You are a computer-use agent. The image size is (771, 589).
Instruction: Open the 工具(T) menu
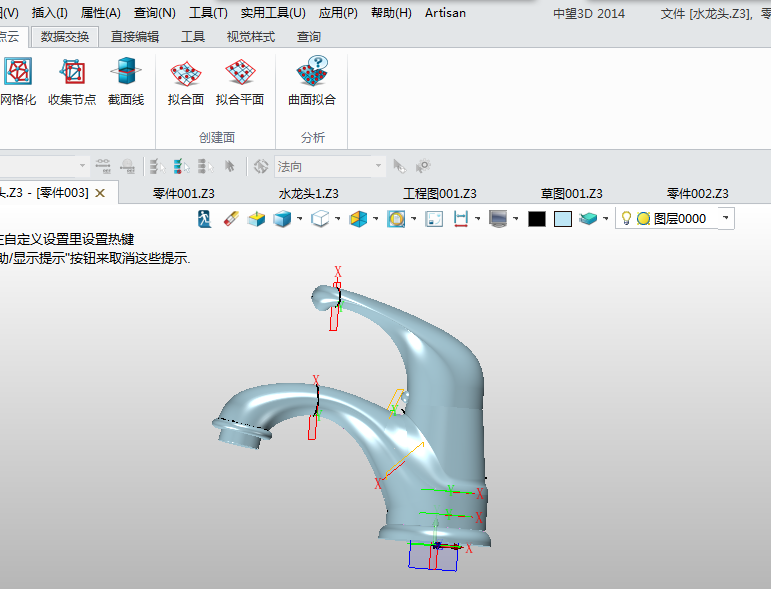pos(208,13)
